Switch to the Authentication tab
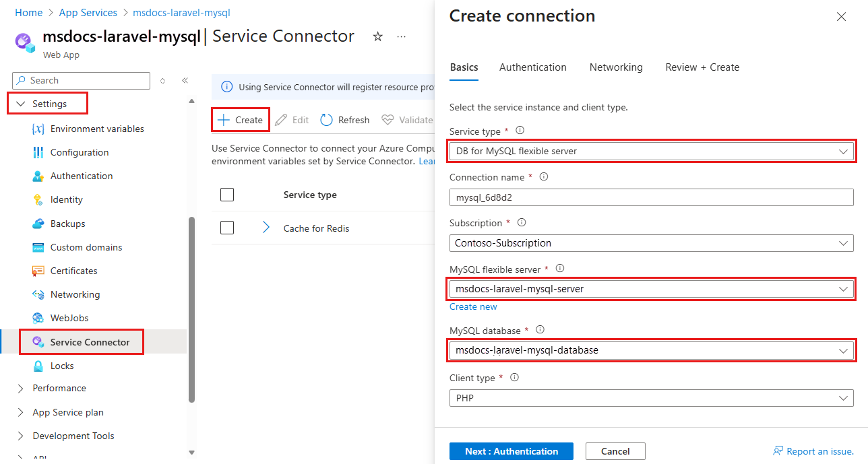The image size is (868, 464). pyautogui.click(x=533, y=67)
